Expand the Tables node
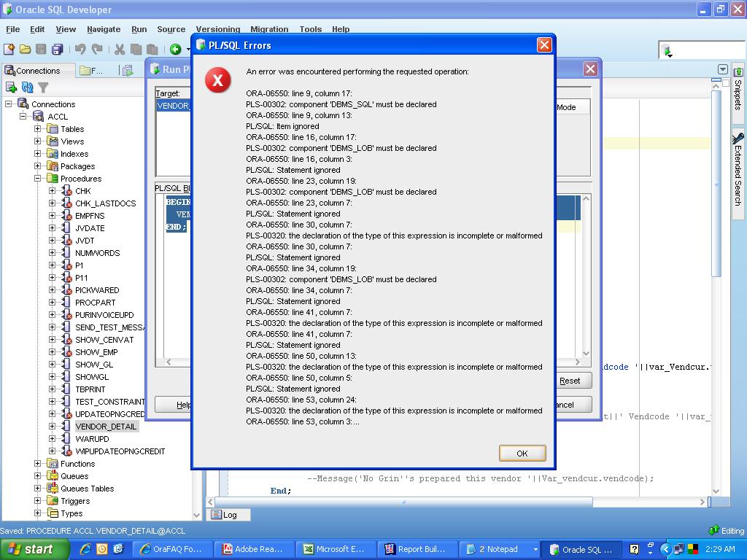The width and height of the screenshot is (747, 560). [x=38, y=129]
